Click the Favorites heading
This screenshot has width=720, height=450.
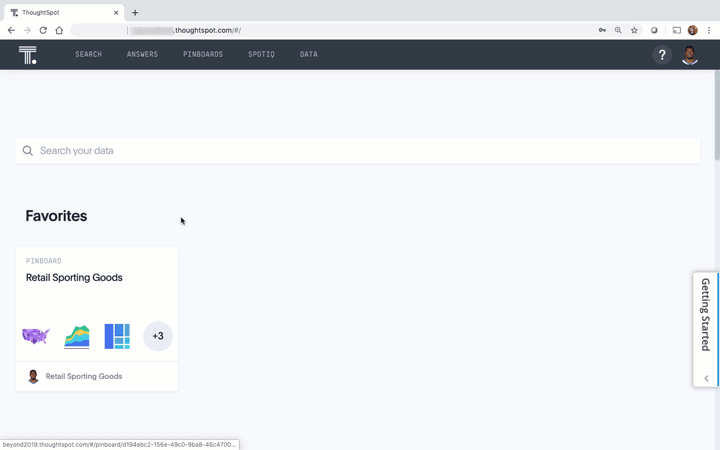click(x=56, y=216)
